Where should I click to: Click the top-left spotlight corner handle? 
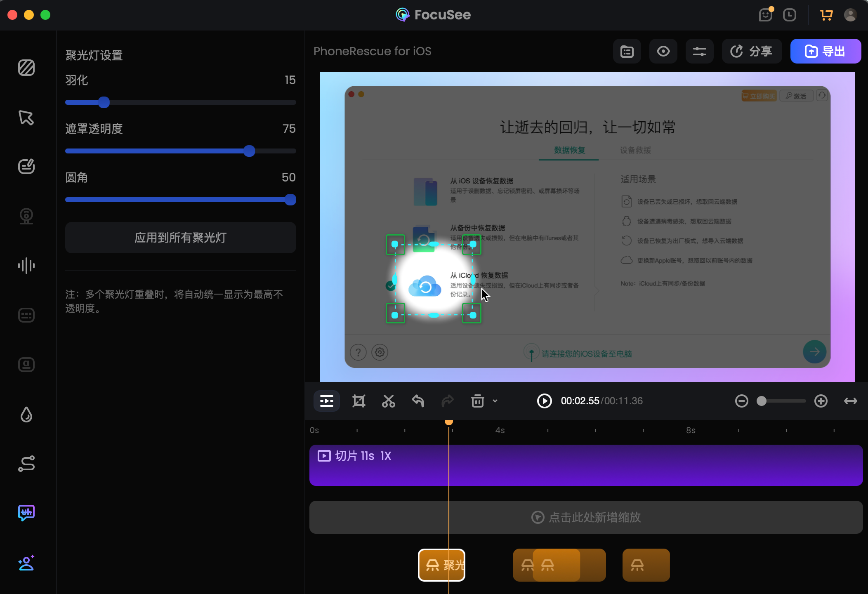click(x=395, y=244)
